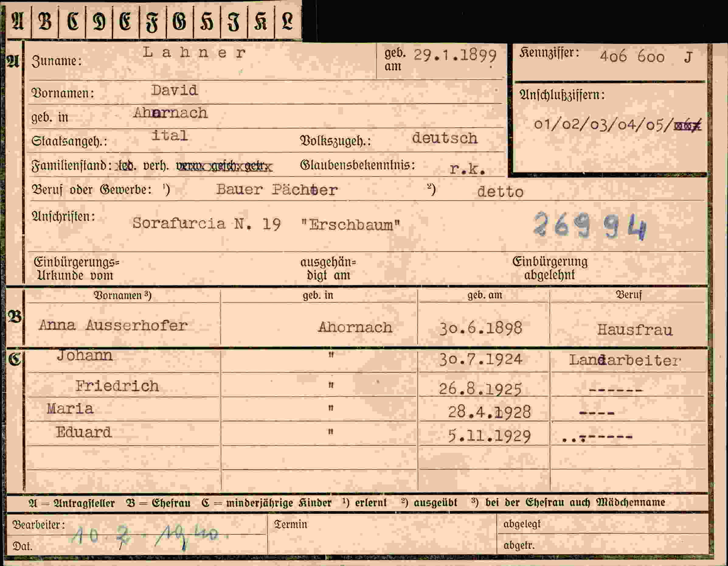
Task: Click the wife's birth date 30.6.1898
Action: coord(481,328)
